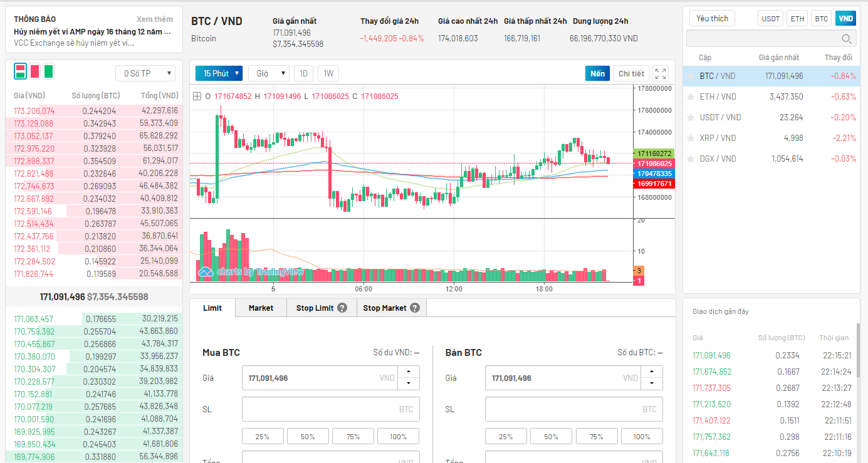Click ask price 173,206,074 in order book
The width and height of the screenshot is (868, 463).
(34, 111)
